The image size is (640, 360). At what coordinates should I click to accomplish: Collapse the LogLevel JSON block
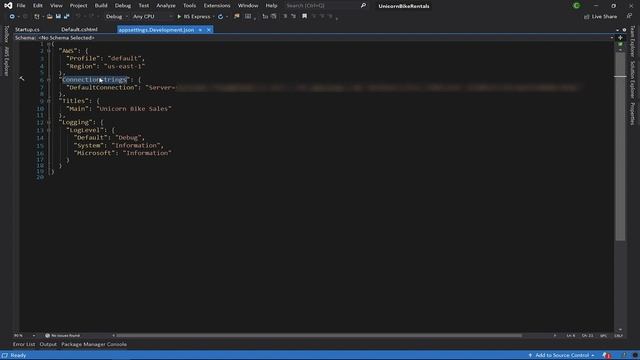49,130
